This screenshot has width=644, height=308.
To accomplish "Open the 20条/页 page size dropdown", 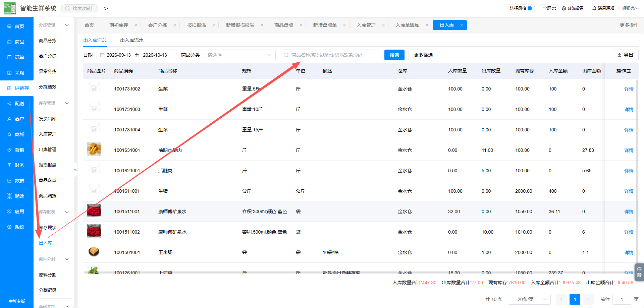I will click(529, 299).
